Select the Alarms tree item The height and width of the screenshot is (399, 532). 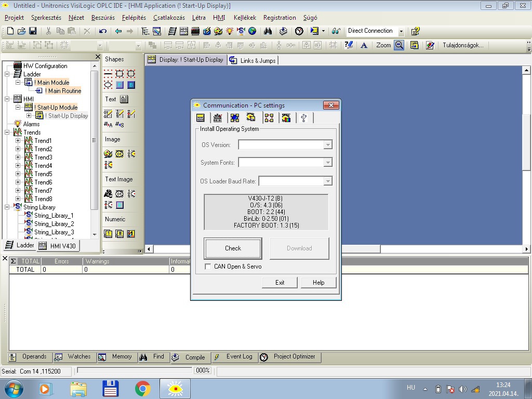click(31, 124)
